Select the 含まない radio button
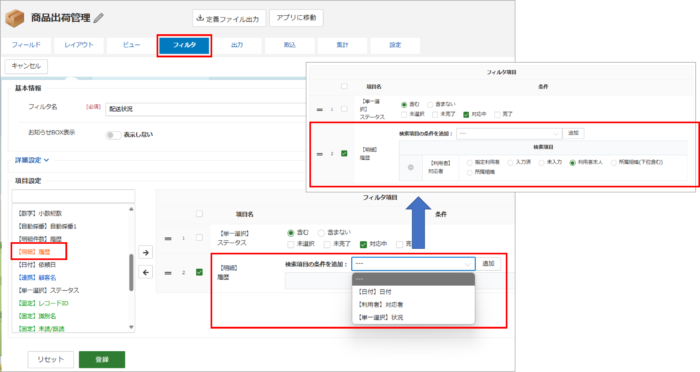Viewport: 700px width, 372px height. click(321, 233)
